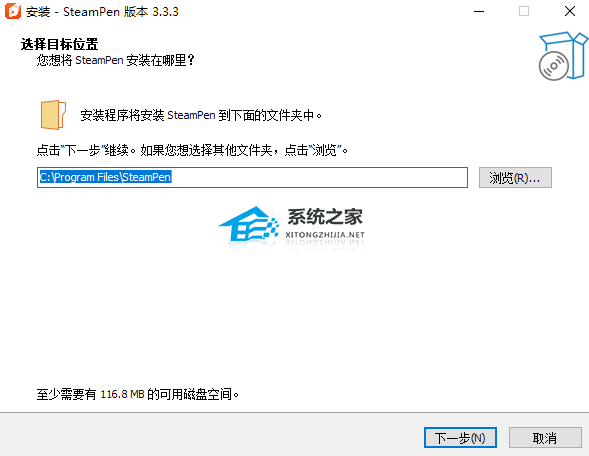Click the yellow folder icon
This screenshot has width=589, height=456.
tap(53, 115)
